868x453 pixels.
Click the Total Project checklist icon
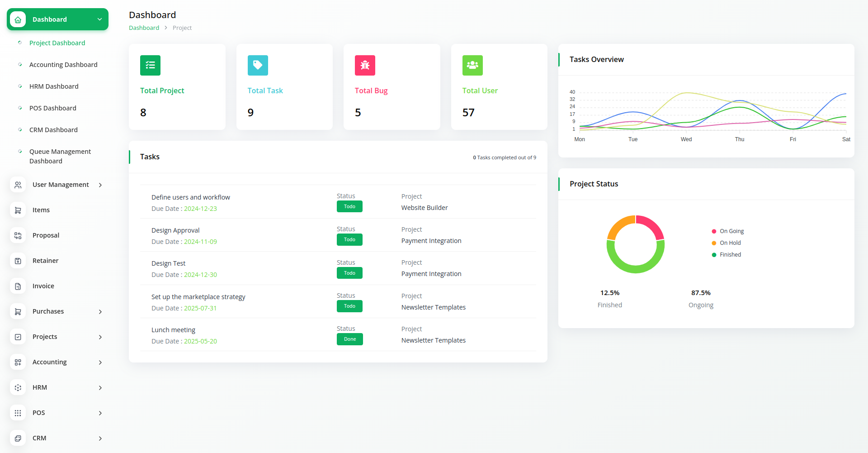[x=150, y=66]
